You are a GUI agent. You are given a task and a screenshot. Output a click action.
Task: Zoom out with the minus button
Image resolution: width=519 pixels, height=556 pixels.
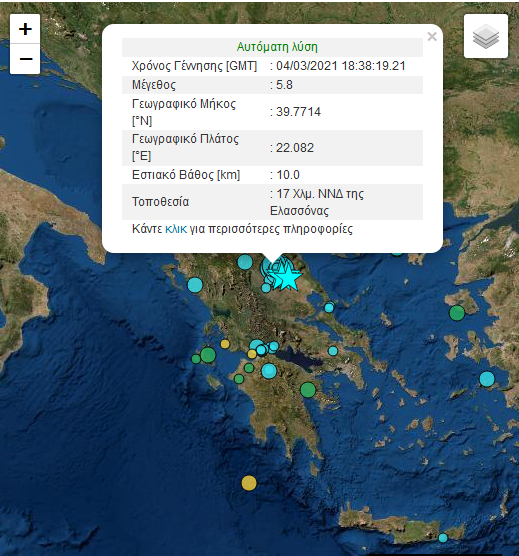click(x=25, y=59)
